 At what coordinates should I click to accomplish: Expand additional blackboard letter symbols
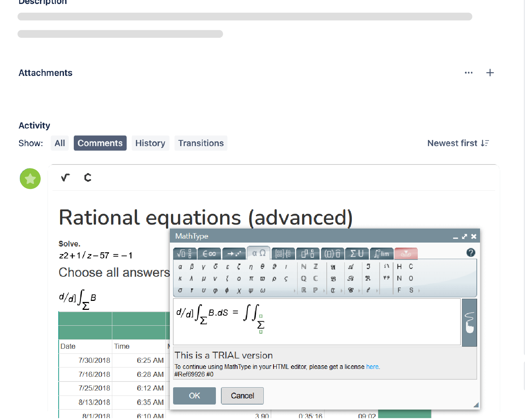324,290
